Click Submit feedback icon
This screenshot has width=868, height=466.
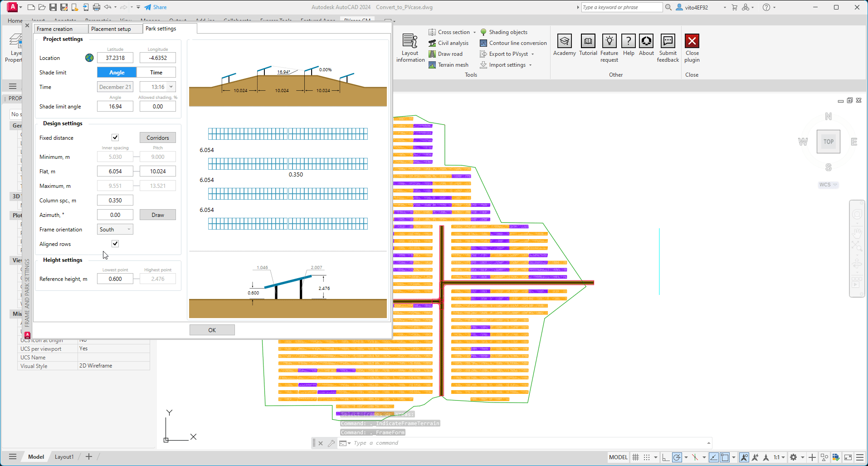(668, 48)
